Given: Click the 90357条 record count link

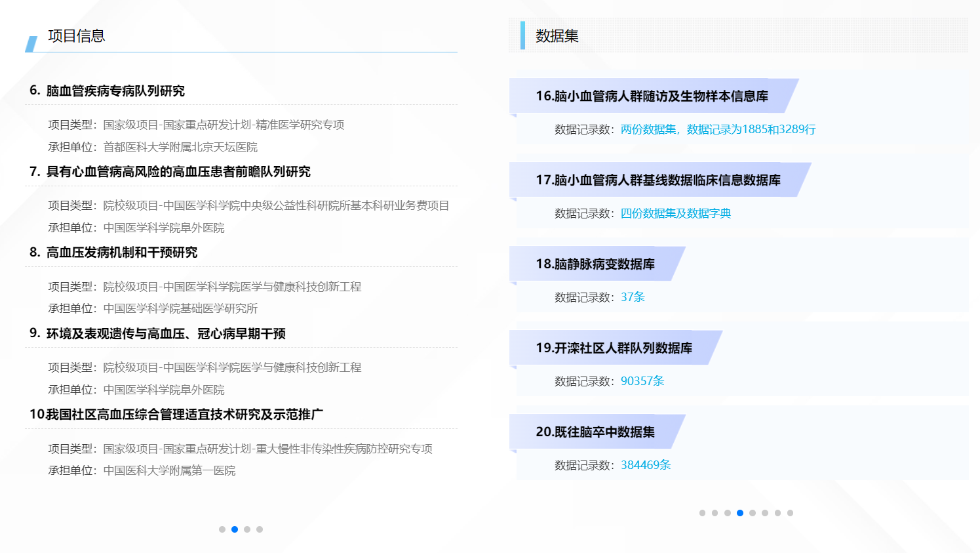Looking at the screenshot, I should pos(642,381).
